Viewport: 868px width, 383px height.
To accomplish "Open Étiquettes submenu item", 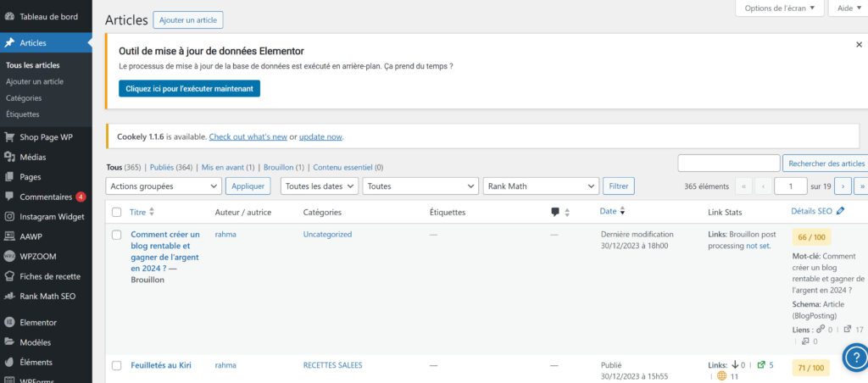I will coord(23,114).
